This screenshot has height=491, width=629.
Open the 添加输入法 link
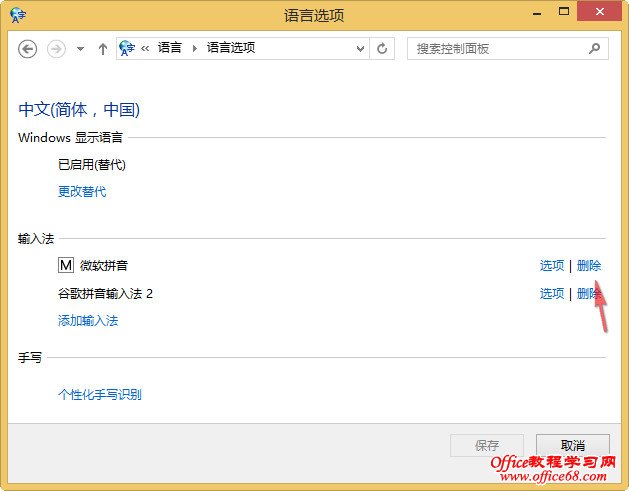tap(88, 321)
